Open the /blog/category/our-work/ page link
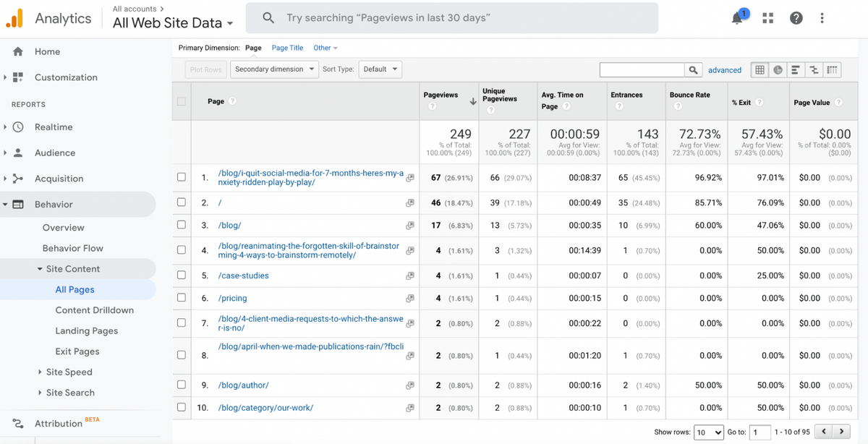This screenshot has height=444, width=868. pos(265,408)
